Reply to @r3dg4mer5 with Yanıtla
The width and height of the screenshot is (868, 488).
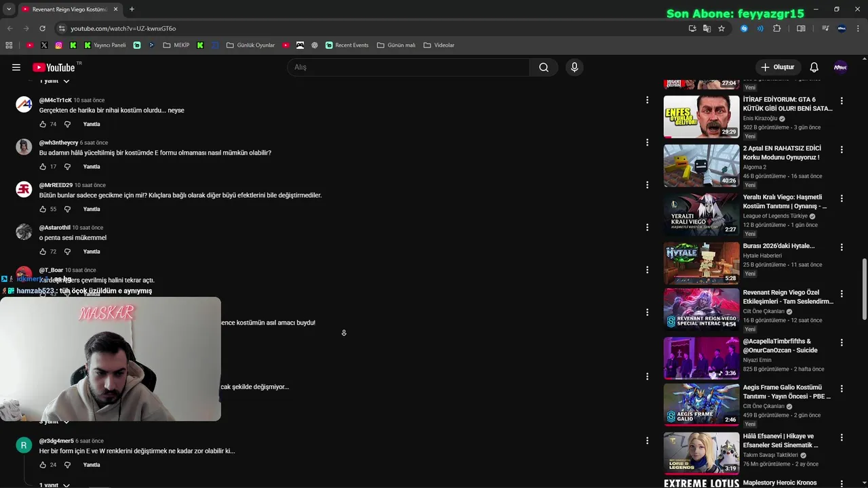[92, 465]
